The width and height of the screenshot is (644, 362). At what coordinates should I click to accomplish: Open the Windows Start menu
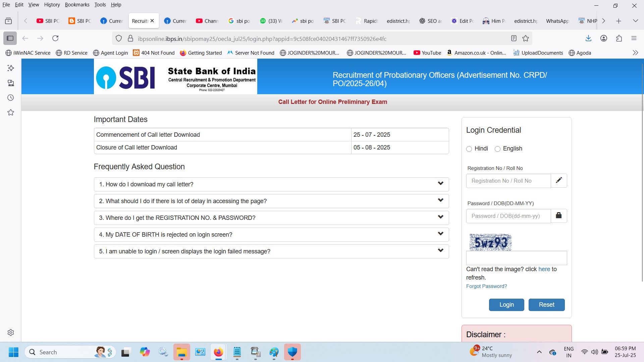pos(13,352)
